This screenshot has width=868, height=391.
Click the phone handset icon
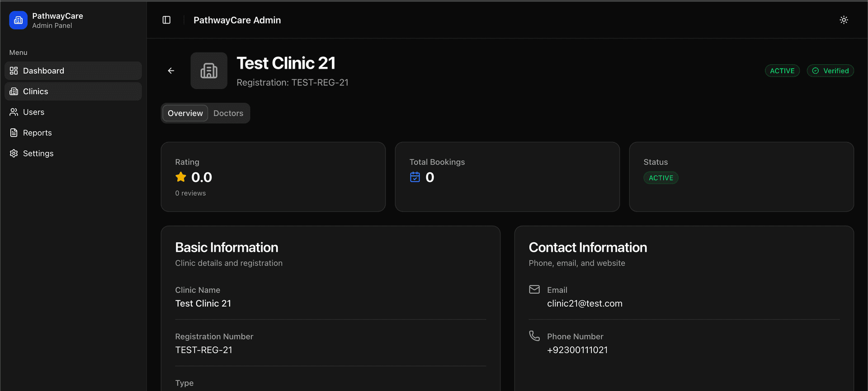click(x=534, y=336)
